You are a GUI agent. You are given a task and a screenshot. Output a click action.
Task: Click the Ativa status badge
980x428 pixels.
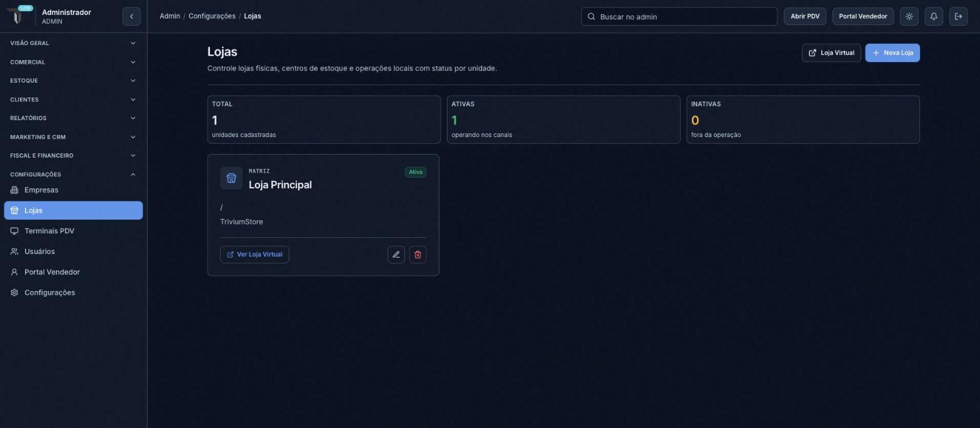tap(416, 172)
